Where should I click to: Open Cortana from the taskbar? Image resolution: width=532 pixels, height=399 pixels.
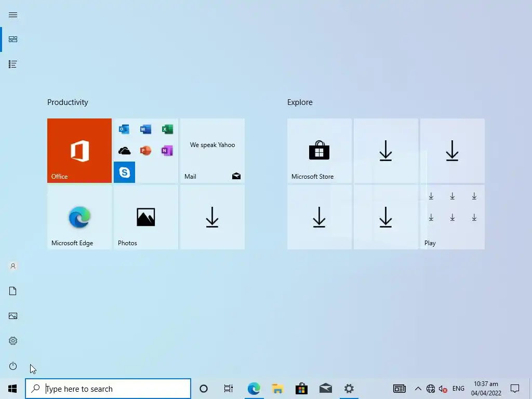click(x=204, y=389)
